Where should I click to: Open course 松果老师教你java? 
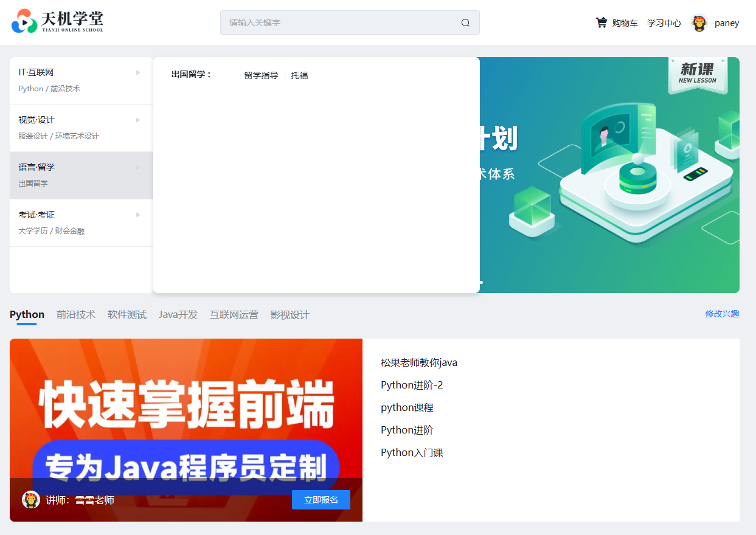coord(419,362)
